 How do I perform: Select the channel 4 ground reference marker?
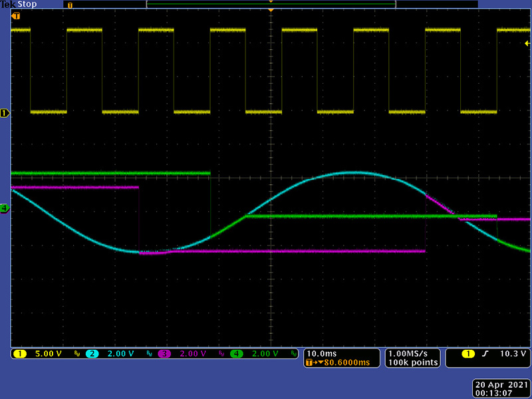click(5, 208)
